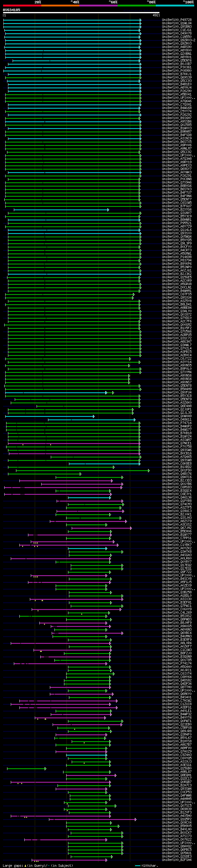Click the UniRef100_P30361 hit label
The image size is (197, 868).
pos(177,67)
